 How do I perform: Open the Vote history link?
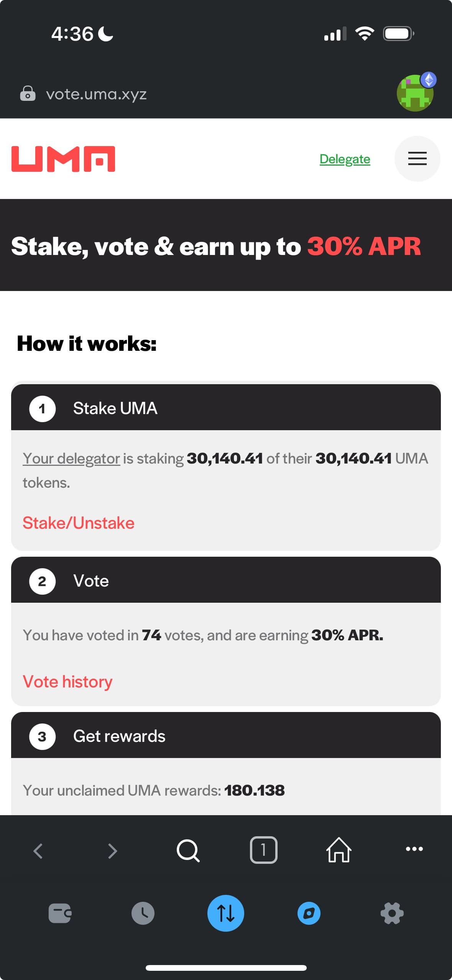pos(67,682)
